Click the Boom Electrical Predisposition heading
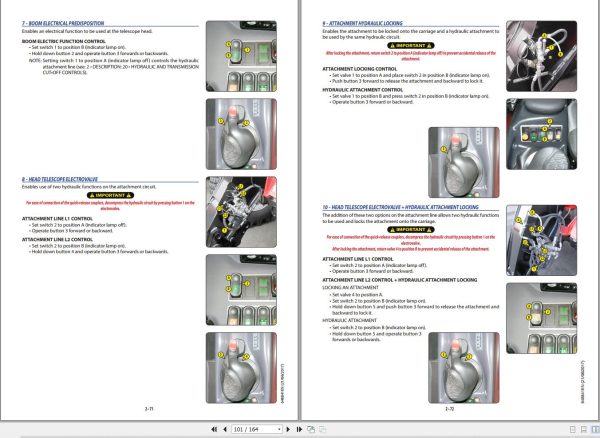This screenshot has height=438, width=600. point(63,23)
